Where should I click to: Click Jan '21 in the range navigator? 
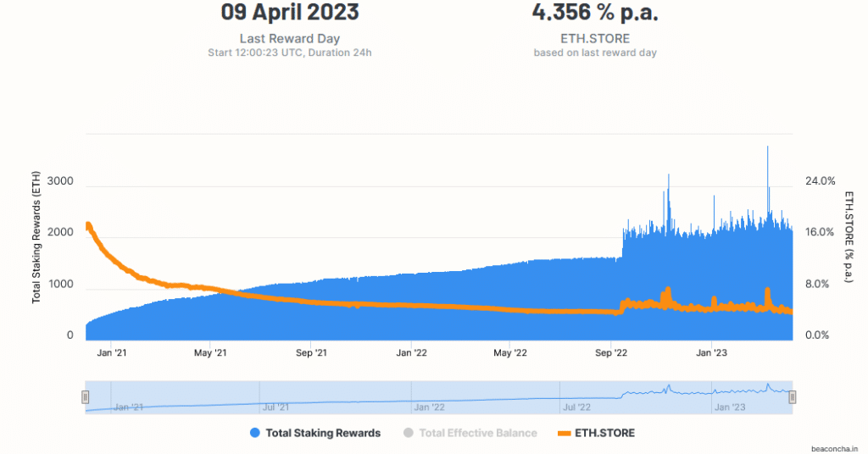point(127,407)
